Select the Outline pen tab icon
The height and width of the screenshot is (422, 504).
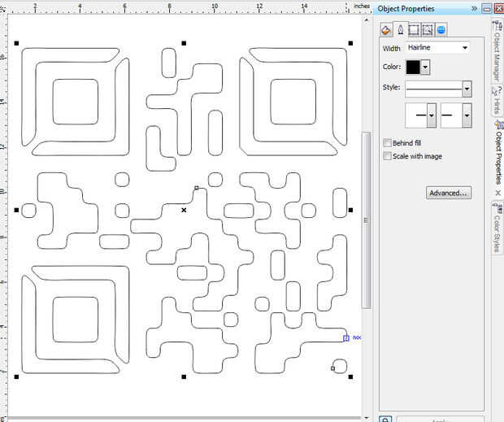point(401,30)
